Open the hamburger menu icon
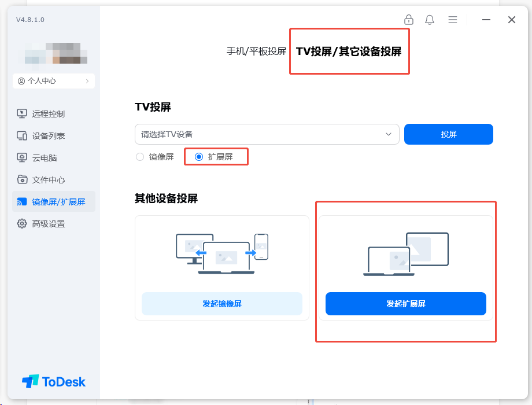532x405 pixels. [452, 19]
